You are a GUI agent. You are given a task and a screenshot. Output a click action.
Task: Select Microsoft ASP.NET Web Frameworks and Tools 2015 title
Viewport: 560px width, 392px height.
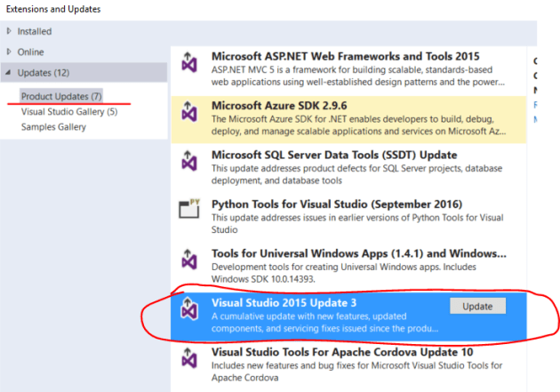[346, 56]
